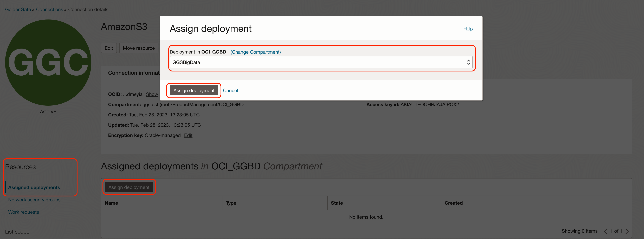This screenshot has width=644, height=239.
Task: Click background Assign deployment button
Action: [x=129, y=187]
